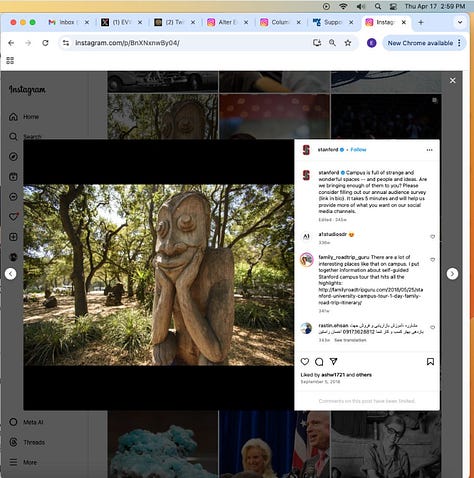This screenshot has width=474, height=478.
Task: Like family_roadtrip_guru's comment
Action: pos(433,260)
